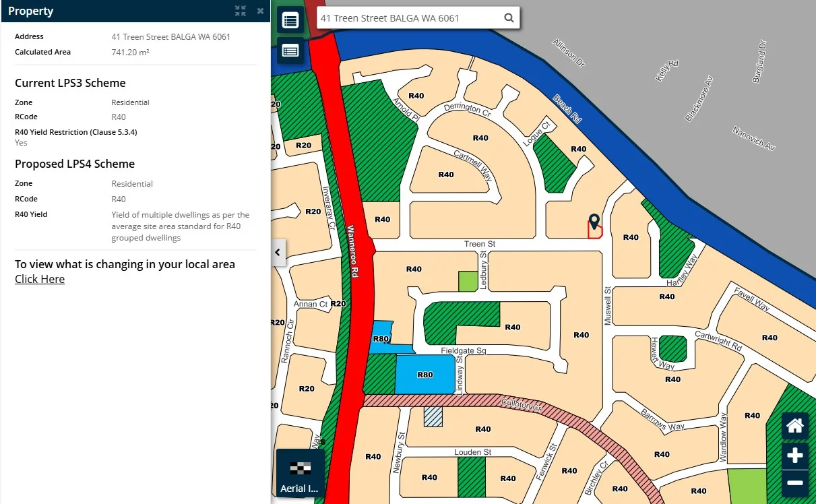Click the Blackmore Av label
The image size is (816, 504).
coord(699,99)
